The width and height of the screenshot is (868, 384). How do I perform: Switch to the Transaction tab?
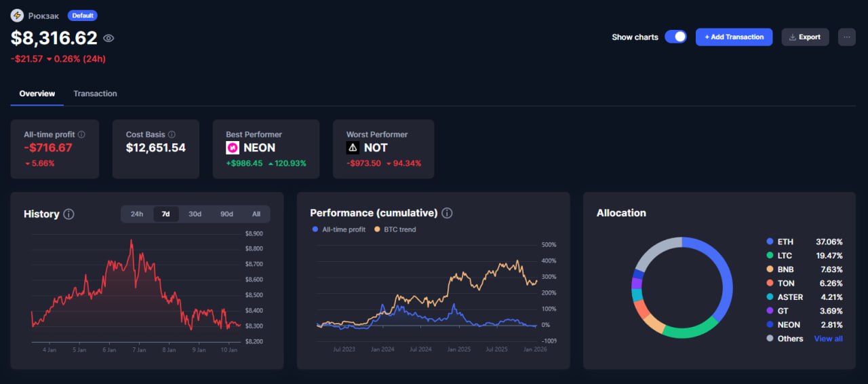point(95,94)
